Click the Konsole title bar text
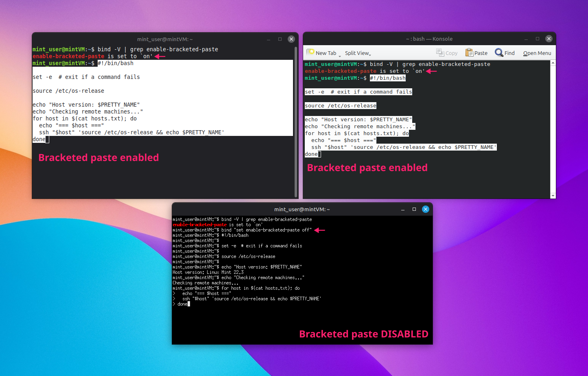Image resolution: width=588 pixels, height=376 pixels. (x=429, y=39)
